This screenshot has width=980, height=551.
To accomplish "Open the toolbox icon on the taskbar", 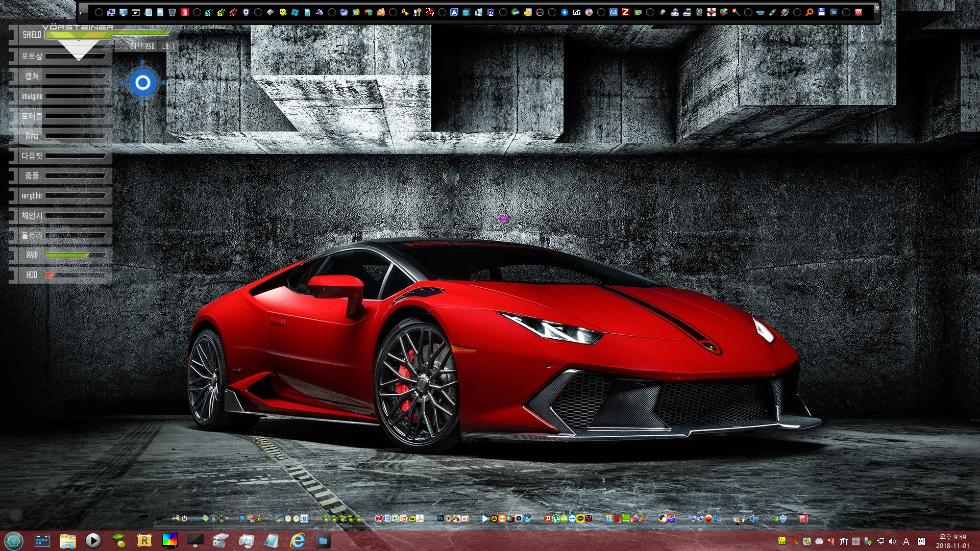I will [220, 541].
